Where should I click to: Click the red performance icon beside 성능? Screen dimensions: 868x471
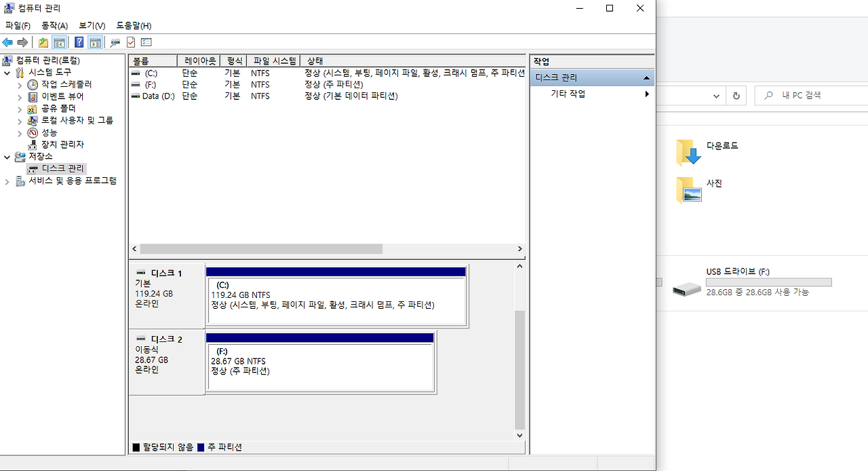(x=33, y=133)
